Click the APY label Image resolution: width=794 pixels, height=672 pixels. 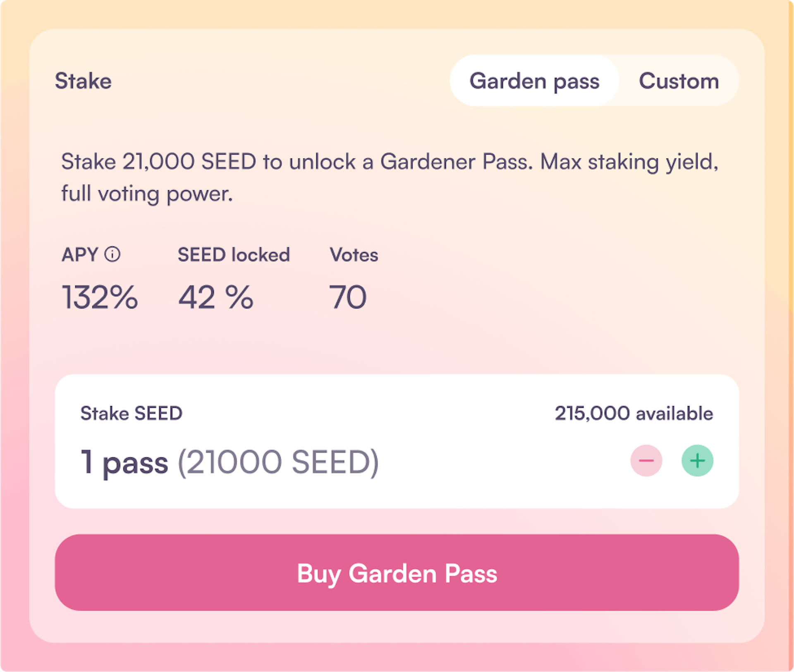pos(80,254)
